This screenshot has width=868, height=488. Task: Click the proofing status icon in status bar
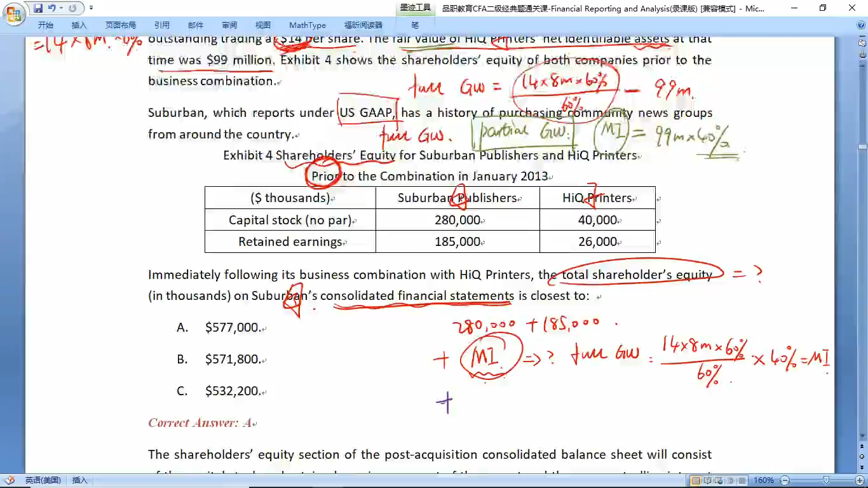pyautogui.click(x=10, y=480)
